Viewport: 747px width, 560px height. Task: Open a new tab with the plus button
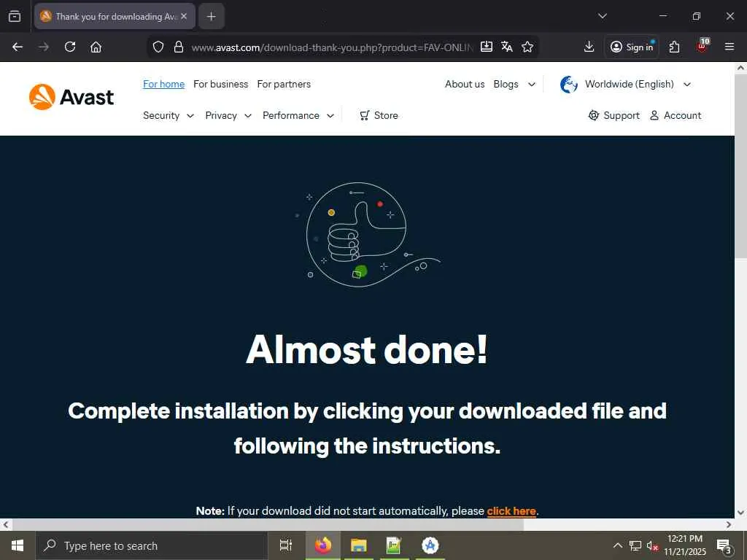(x=211, y=16)
